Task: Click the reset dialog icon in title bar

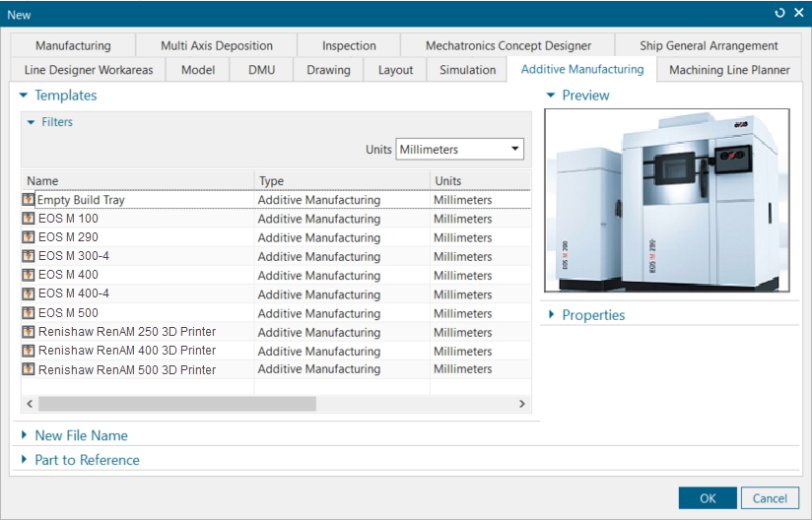Action: point(779,13)
